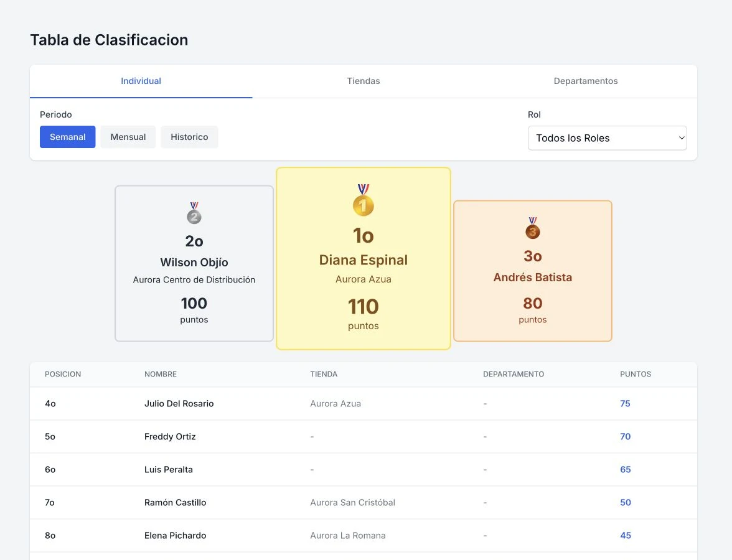
Task: Click the PUNTOS column header
Action: [x=636, y=375]
